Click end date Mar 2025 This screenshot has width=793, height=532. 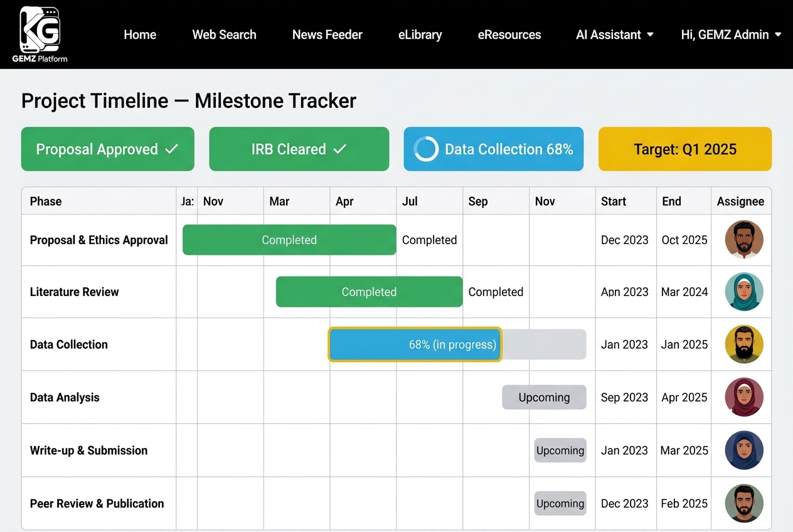[684, 450]
